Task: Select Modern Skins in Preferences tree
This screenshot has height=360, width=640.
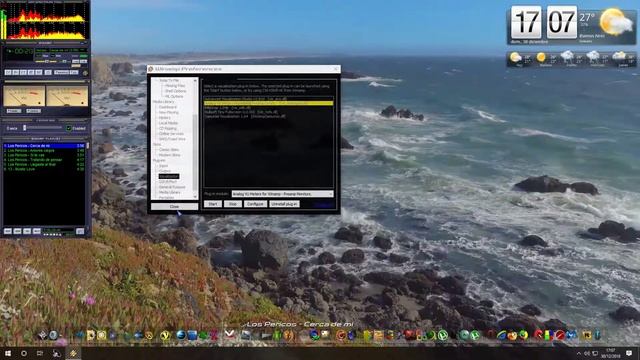Action: click(169, 155)
